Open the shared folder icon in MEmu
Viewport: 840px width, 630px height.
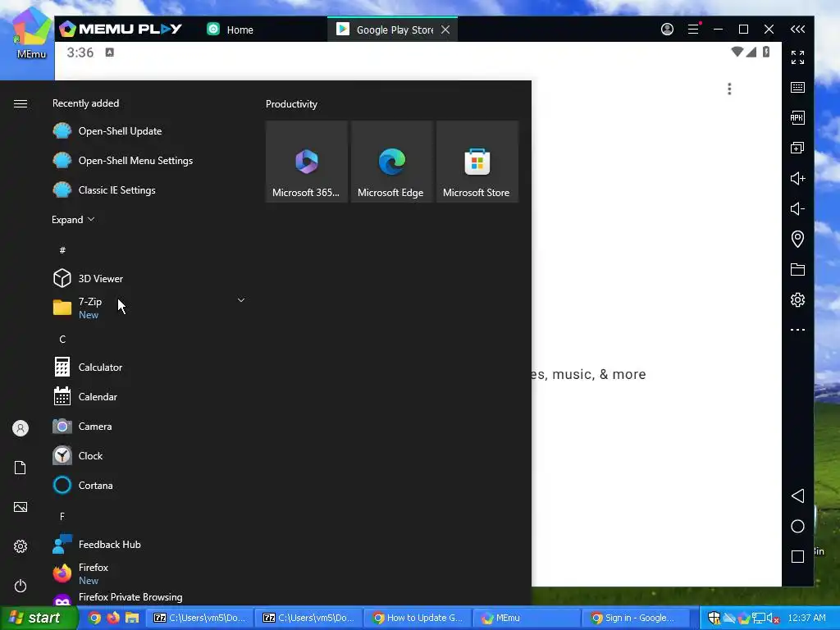coord(797,269)
